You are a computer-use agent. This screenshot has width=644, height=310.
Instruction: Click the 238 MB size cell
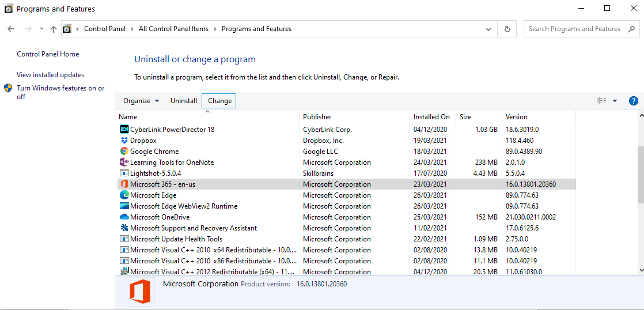(486, 162)
